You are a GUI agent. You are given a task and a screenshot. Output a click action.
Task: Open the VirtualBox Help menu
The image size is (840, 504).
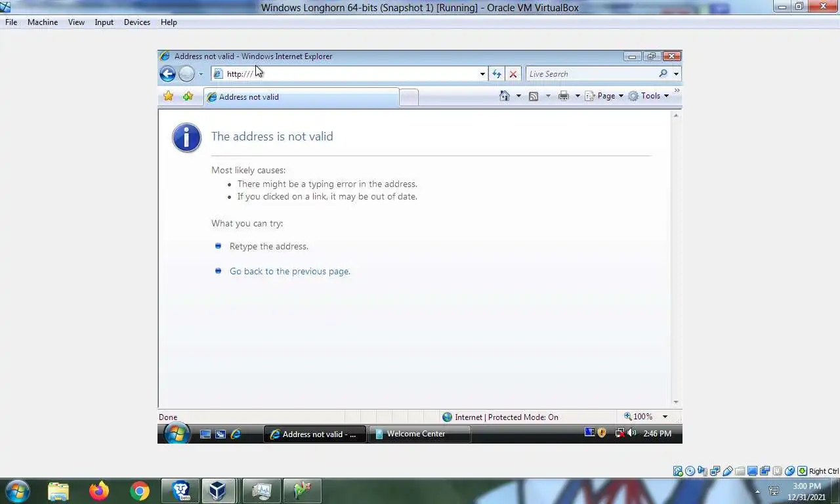coord(169,22)
